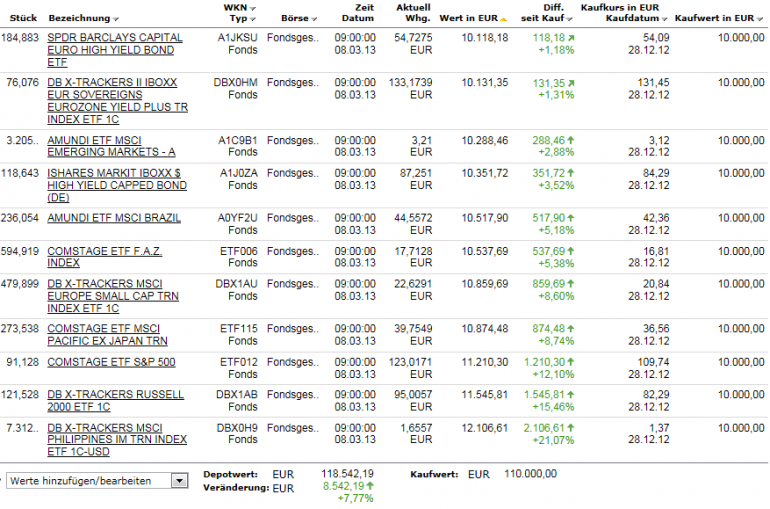The image size is (770, 509).
Task: Click the up arrow beside 1.545,81
Action: click(571, 395)
